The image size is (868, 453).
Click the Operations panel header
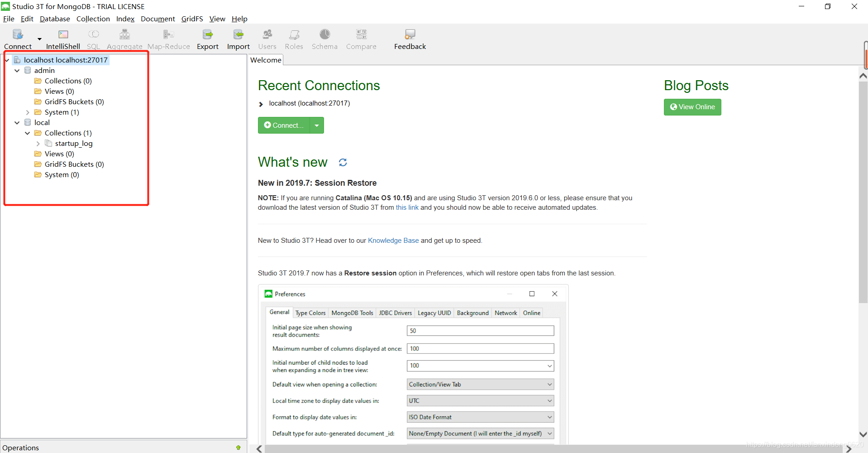pos(124,448)
